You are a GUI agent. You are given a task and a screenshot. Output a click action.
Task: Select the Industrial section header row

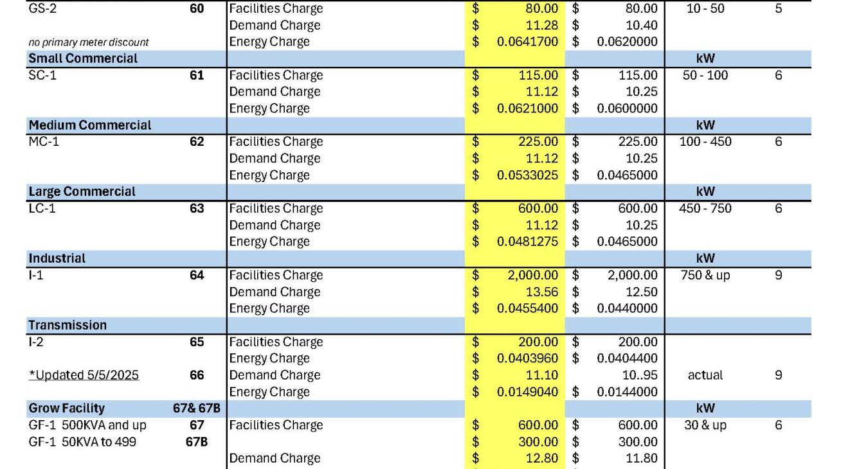pyautogui.click(x=57, y=258)
